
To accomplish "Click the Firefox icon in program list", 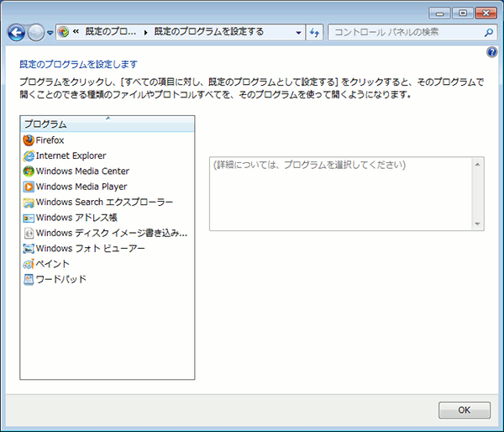I will tap(29, 140).
